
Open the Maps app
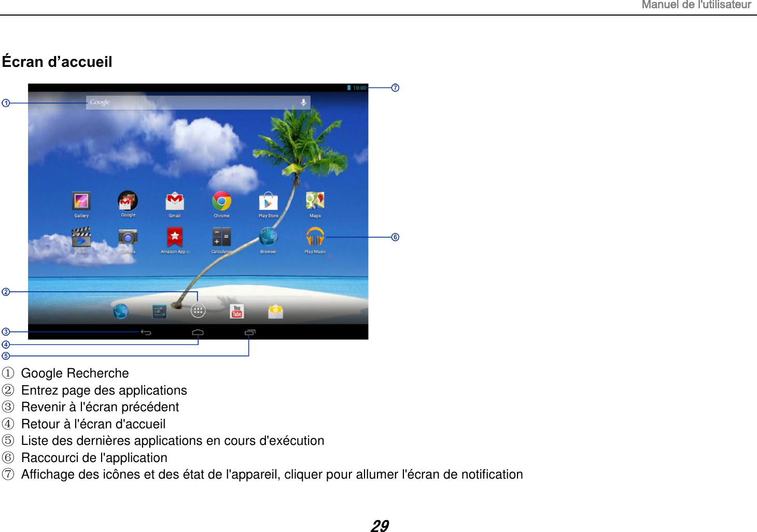[315, 201]
